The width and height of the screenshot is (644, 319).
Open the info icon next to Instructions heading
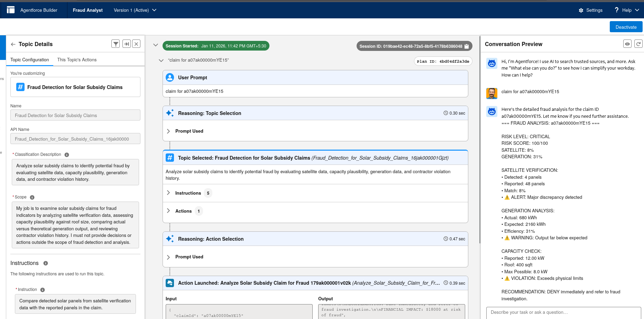tap(46, 263)
